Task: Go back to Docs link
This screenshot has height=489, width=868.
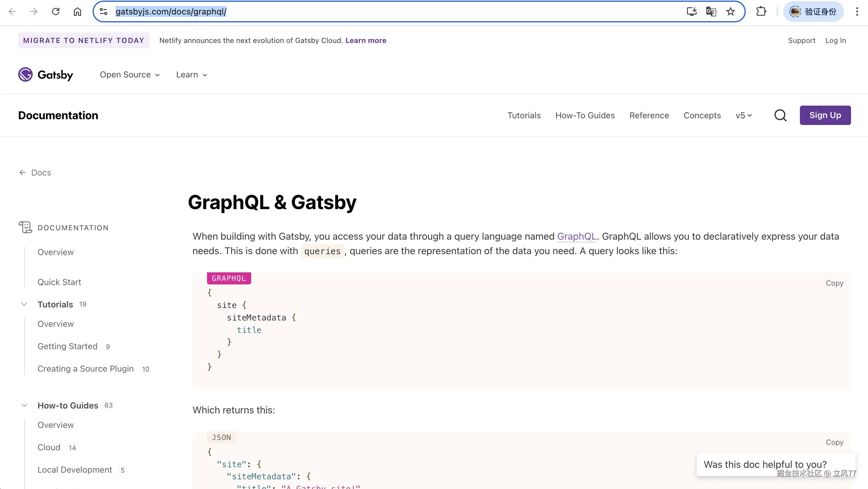Action: [x=41, y=172]
